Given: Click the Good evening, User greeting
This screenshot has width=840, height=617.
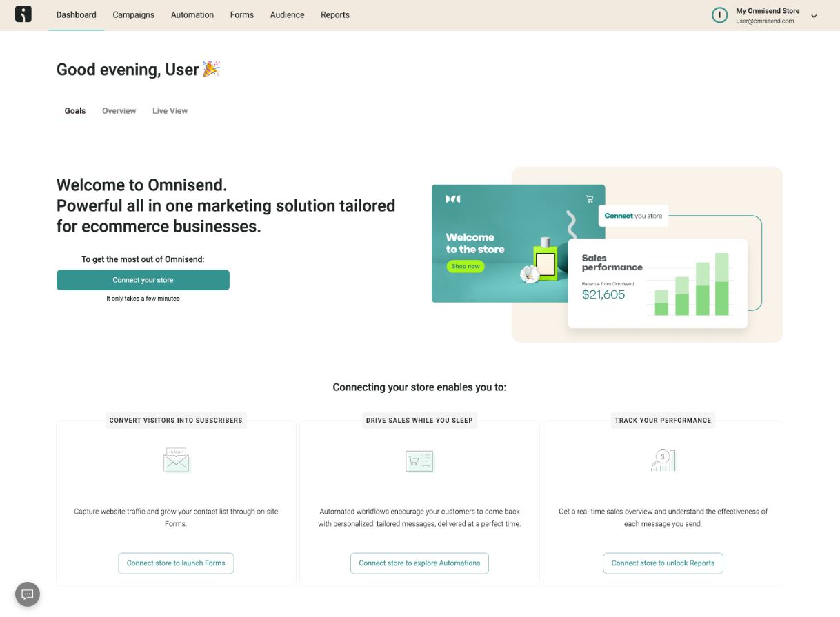Looking at the screenshot, I should (x=128, y=70).
